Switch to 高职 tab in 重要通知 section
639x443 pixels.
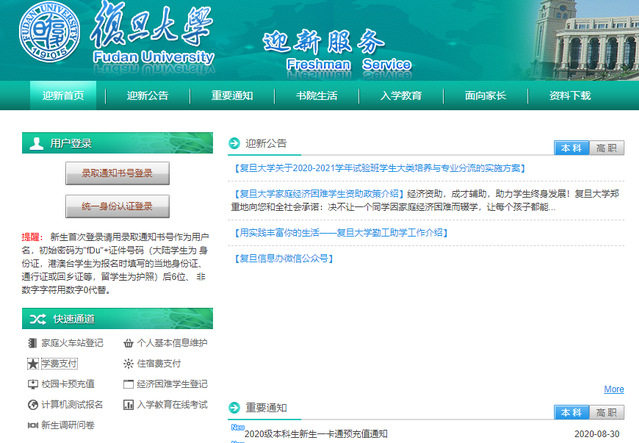click(x=606, y=412)
